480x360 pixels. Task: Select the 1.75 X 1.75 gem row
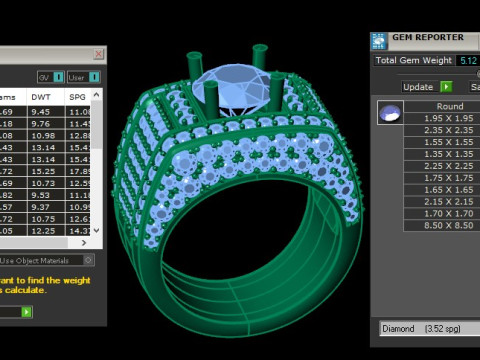pyautogui.click(x=448, y=178)
